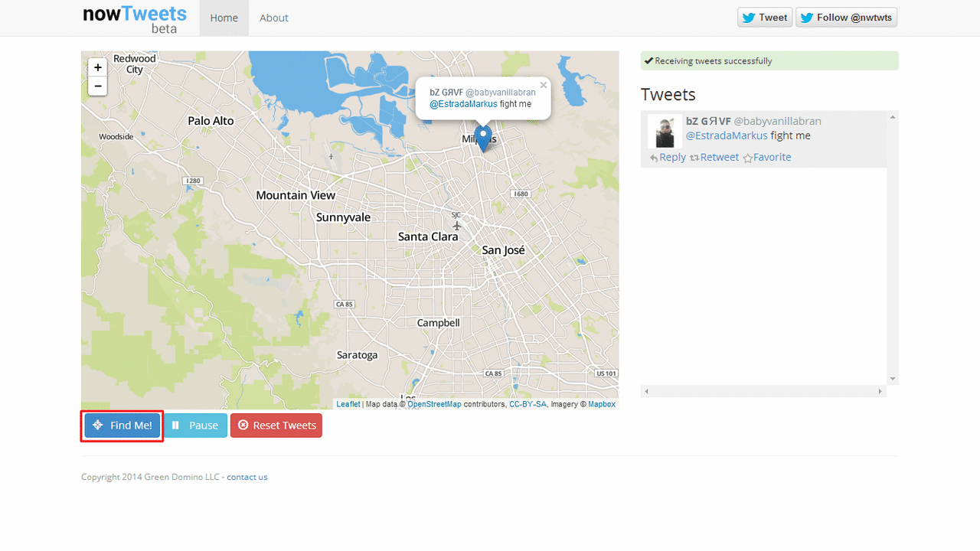The image size is (980, 551).
Task: Click the Mountain View map label
Action: coord(296,195)
